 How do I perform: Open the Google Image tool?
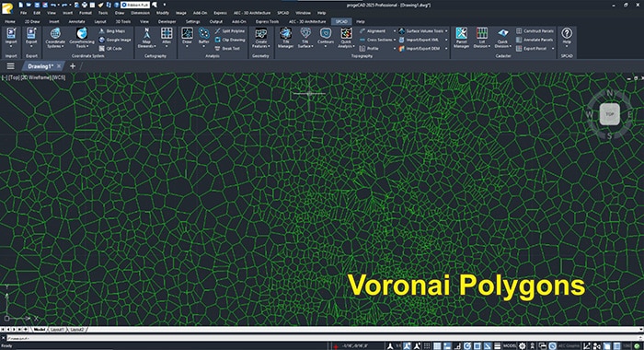[115, 40]
